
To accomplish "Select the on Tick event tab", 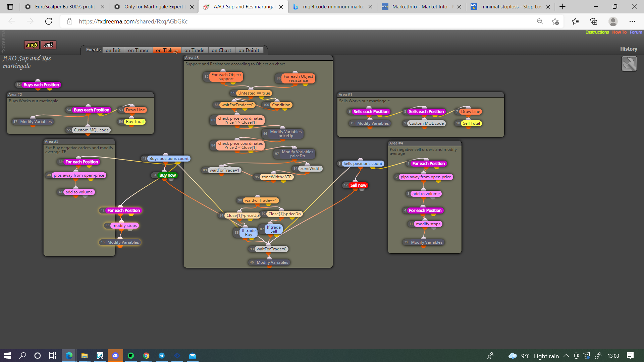I will [167, 50].
